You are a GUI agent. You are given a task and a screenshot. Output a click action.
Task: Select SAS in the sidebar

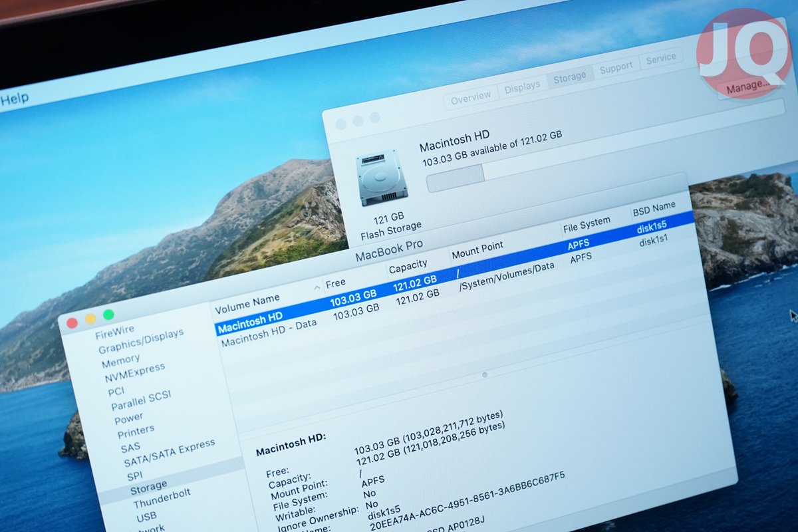coord(130,448)
